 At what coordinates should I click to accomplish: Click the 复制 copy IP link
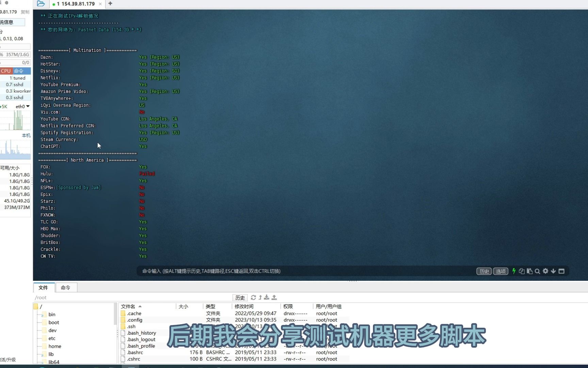click(x=25, y=12)
